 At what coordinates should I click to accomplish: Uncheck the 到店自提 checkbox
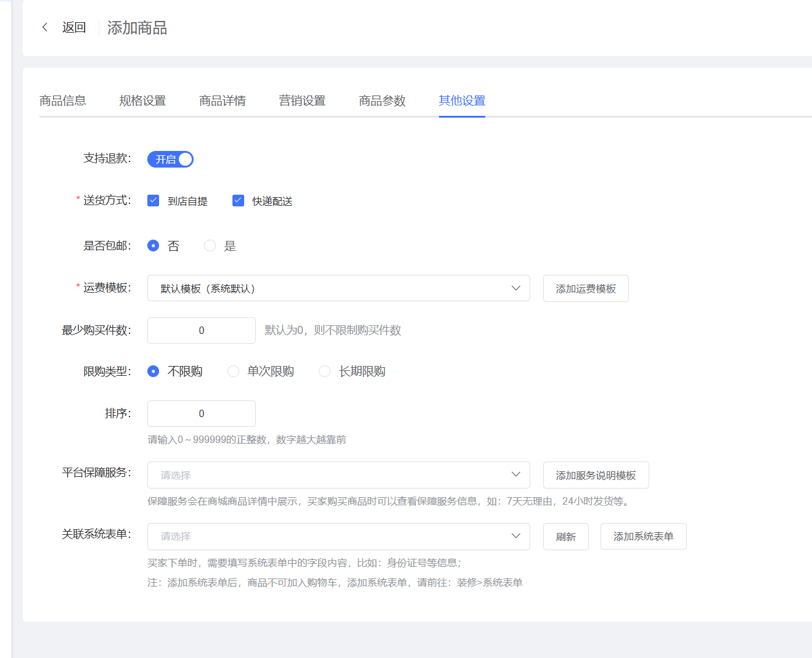(154, 200)
